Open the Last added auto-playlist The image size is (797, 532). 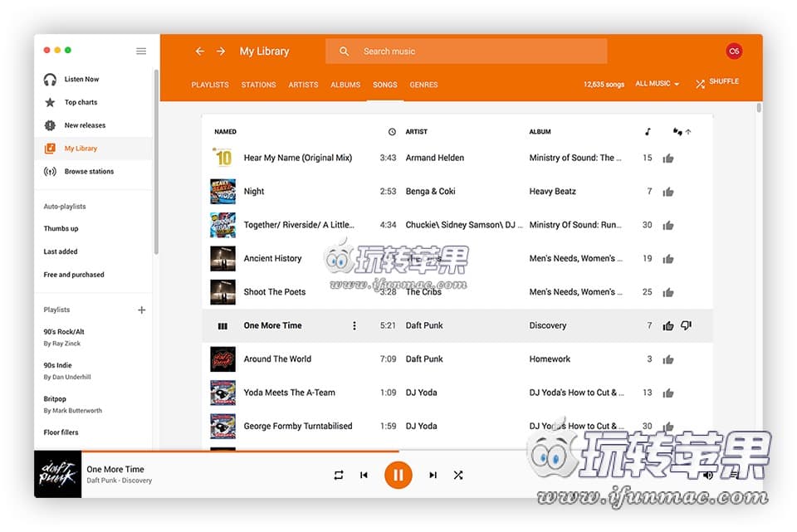click(61, 251)
